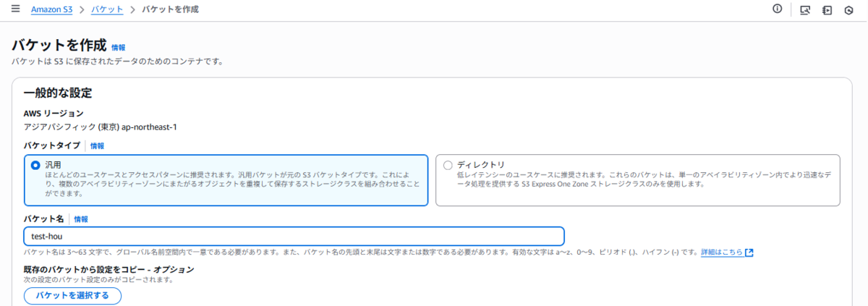Click the 一般的な設定 section heading
Image resolution: width=868 pixels, height=306 pixels.
tap(58, 93)
